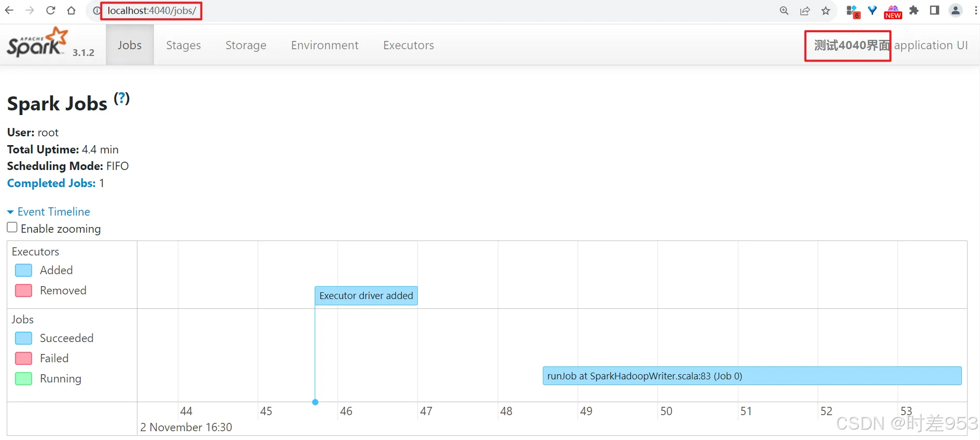
Task: Toggle the browser side panel
Action: pyautogui.click(x=934, y=10)
